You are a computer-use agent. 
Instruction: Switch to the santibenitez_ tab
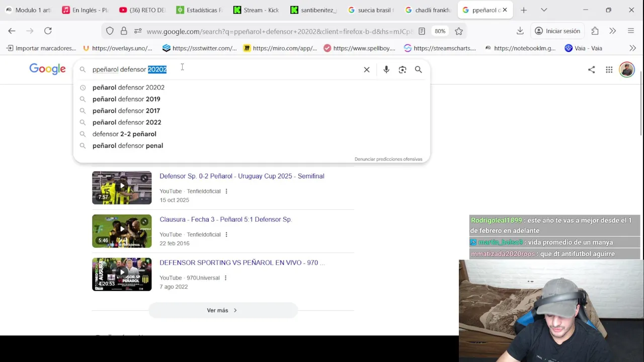[314, 10]
